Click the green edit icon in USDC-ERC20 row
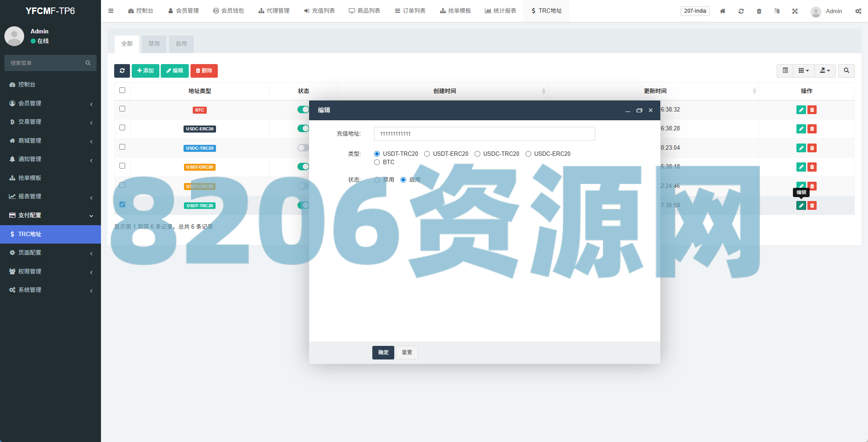Image resolution: width=868 pixels, height=442 pixels. [x=801, y=129]
